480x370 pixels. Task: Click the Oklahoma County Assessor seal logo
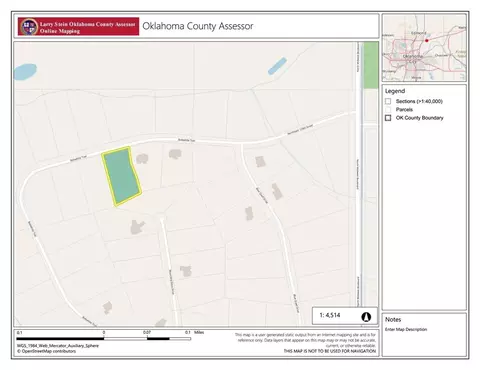(29, 27)
